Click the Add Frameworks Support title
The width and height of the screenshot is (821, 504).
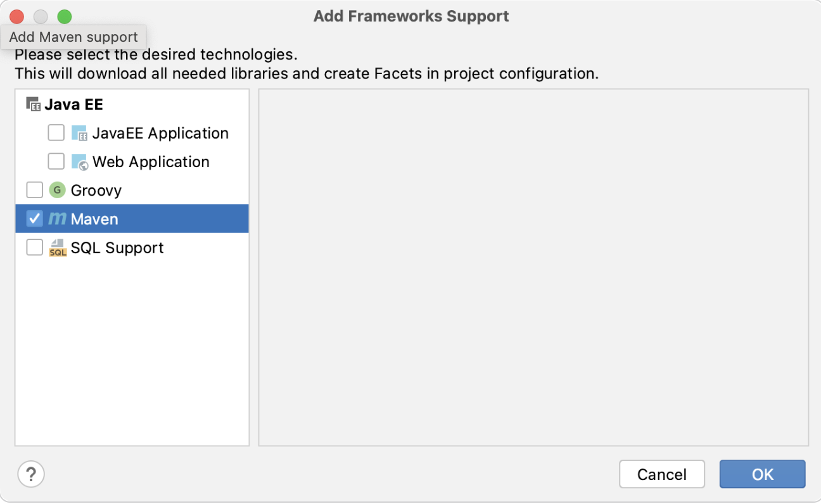tap(411, 16)
